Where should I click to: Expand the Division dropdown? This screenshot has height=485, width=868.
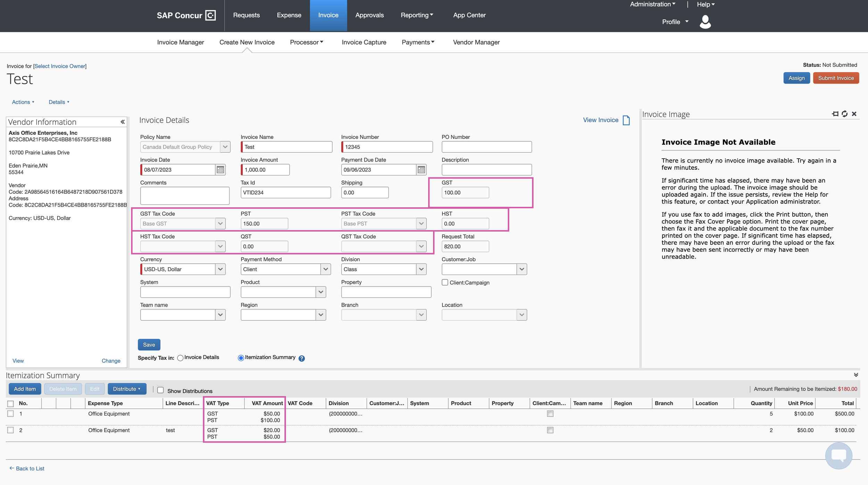click(421, 269)
